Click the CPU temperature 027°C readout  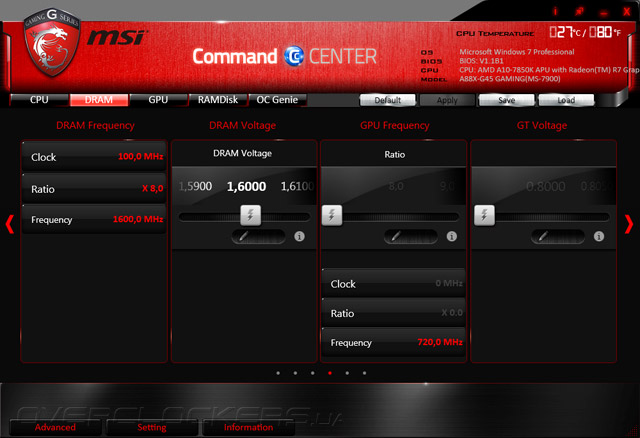coord(565,32)
